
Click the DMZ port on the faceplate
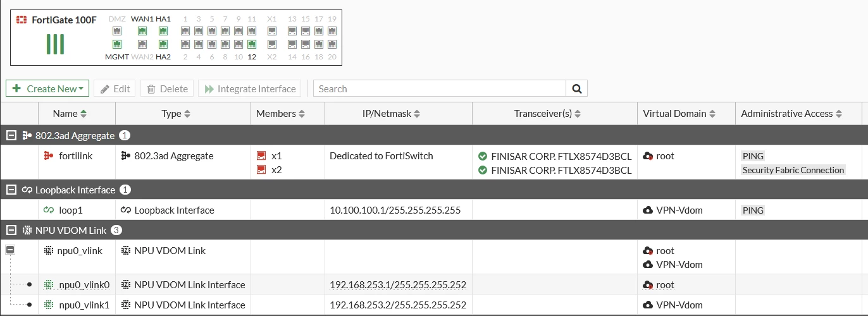[117, 30]
